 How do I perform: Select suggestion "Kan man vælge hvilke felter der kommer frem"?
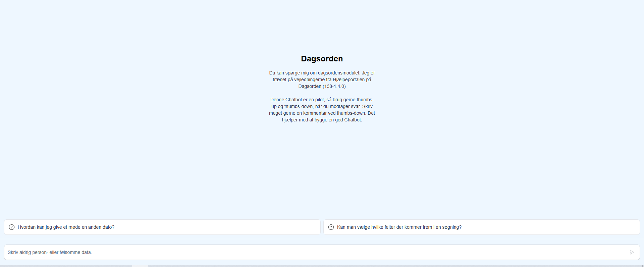click(x=399, y=227)
